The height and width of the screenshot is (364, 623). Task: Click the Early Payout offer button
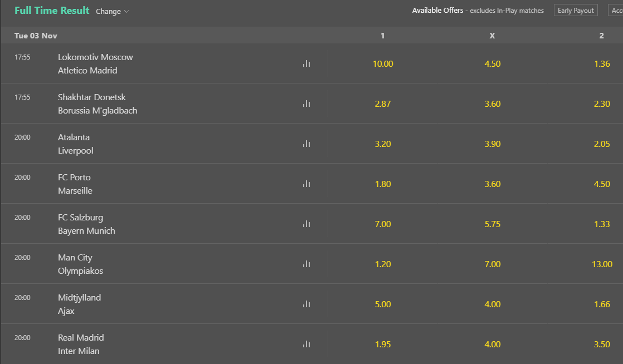[x=576, y=11]
